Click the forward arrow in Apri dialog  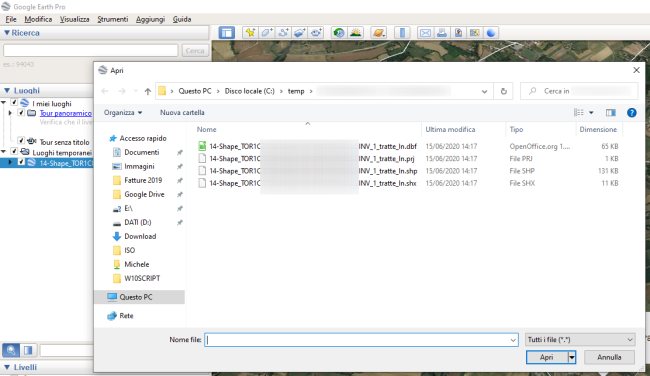point(121,91)
